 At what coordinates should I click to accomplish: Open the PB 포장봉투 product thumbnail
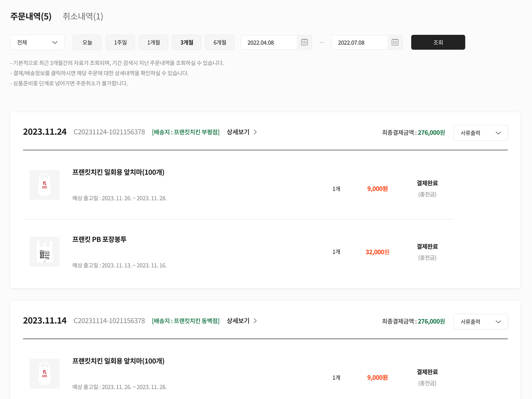tap(44, 252)
